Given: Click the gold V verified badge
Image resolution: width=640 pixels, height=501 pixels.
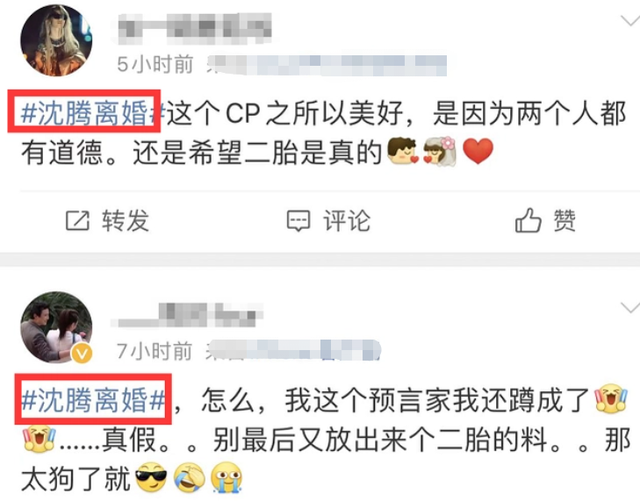Looking at the screenshot, I should pos(82,354).
